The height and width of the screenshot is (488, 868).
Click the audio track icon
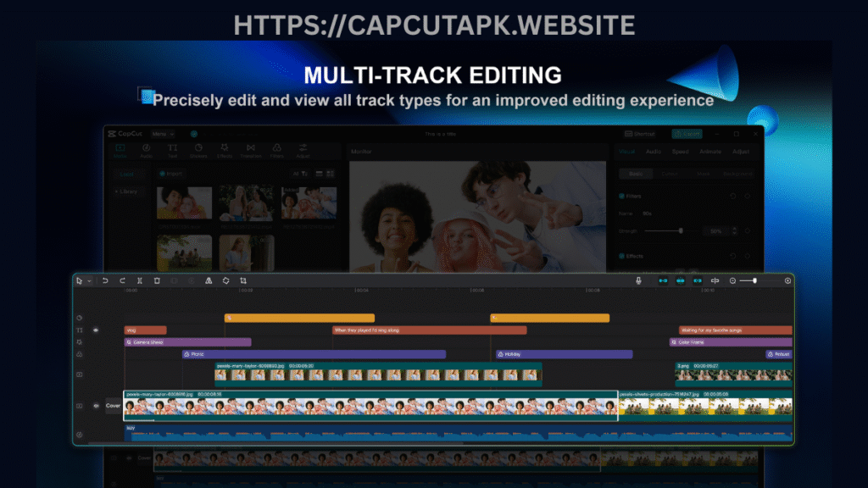79,435
